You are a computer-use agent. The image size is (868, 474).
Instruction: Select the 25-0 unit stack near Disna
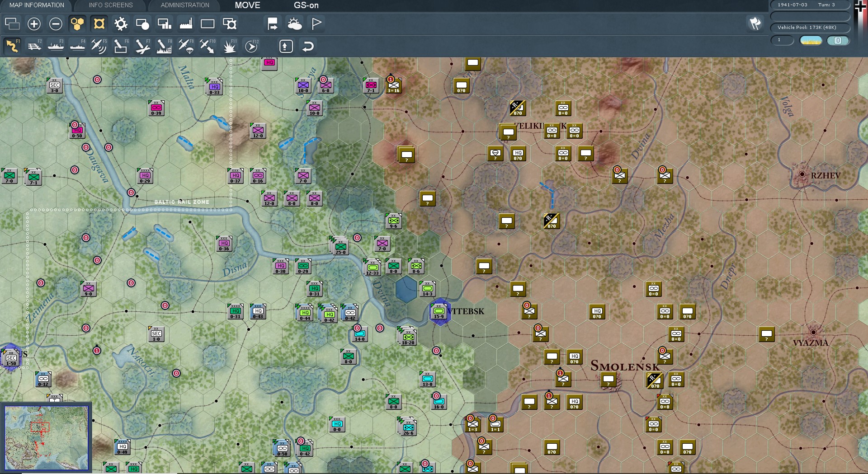click(340, 246)
